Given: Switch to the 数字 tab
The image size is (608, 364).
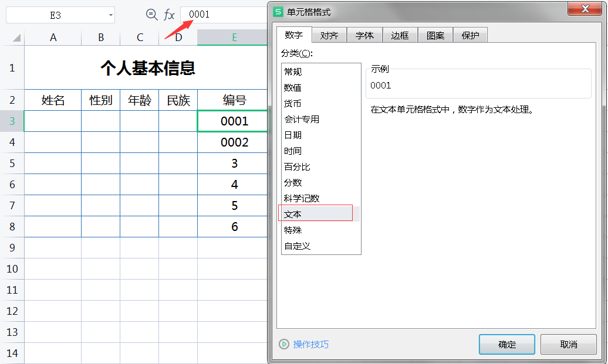Looking at the screenshot, I should coord(294,35).
